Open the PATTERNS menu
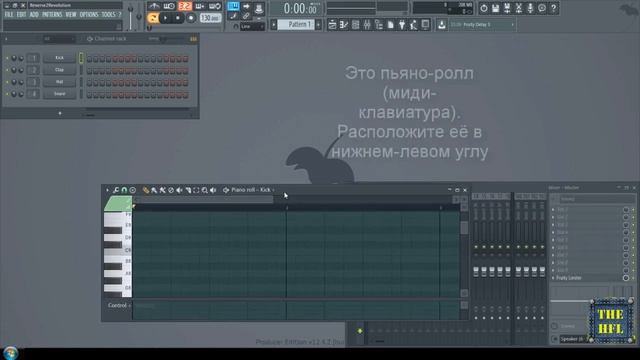 pos(52,15)
